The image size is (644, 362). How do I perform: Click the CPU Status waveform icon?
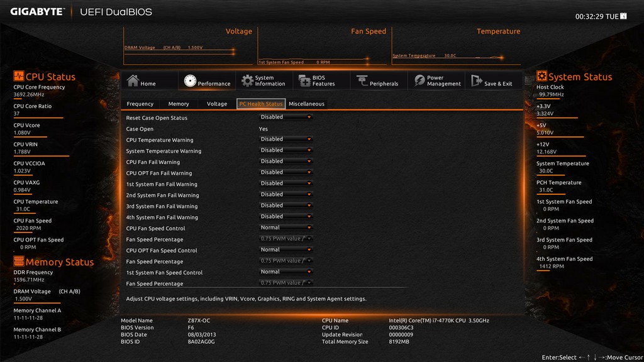click(x=18, y=76)
